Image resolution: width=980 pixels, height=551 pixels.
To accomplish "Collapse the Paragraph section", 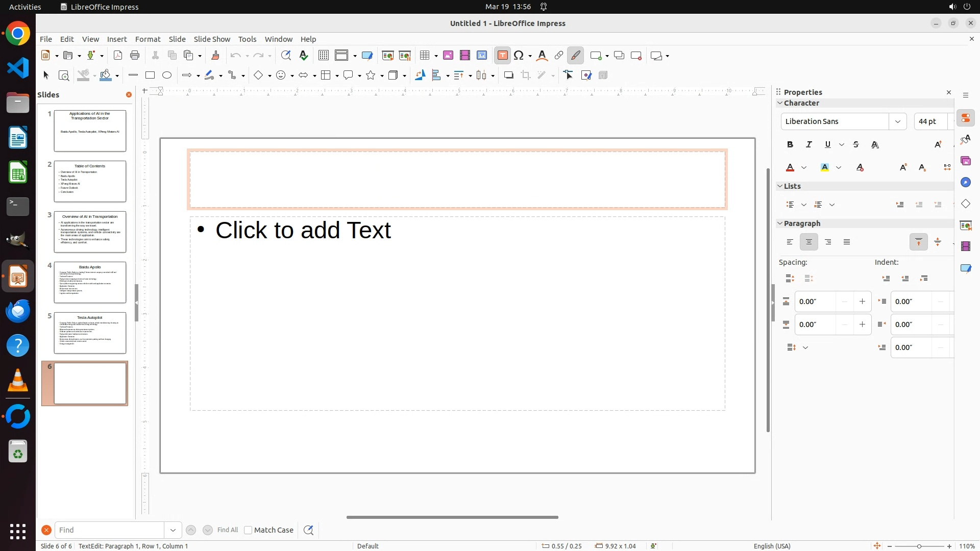I will point(780,223).
